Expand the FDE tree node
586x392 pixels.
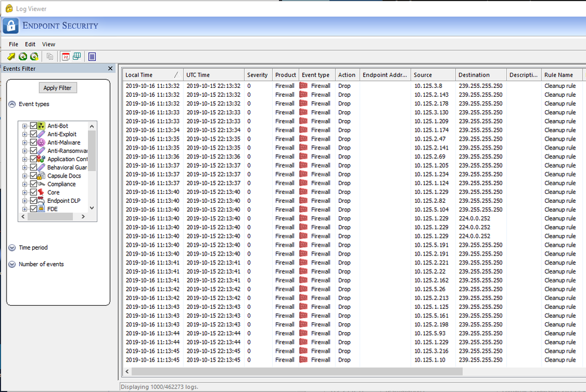pyautogui.click(x=25, y=209)
